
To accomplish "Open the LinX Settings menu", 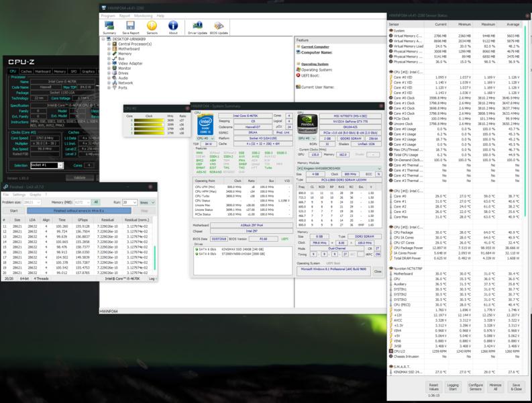I will [x=19, y=195].
